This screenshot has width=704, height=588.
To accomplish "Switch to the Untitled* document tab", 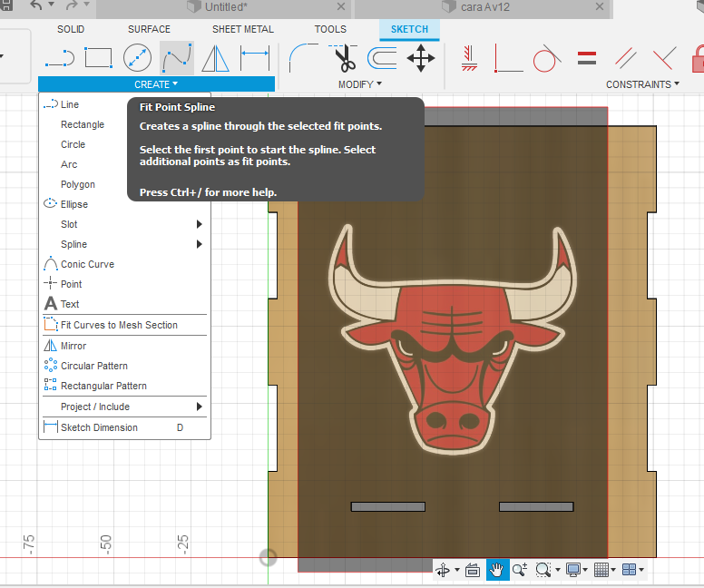I will point(223,7).
